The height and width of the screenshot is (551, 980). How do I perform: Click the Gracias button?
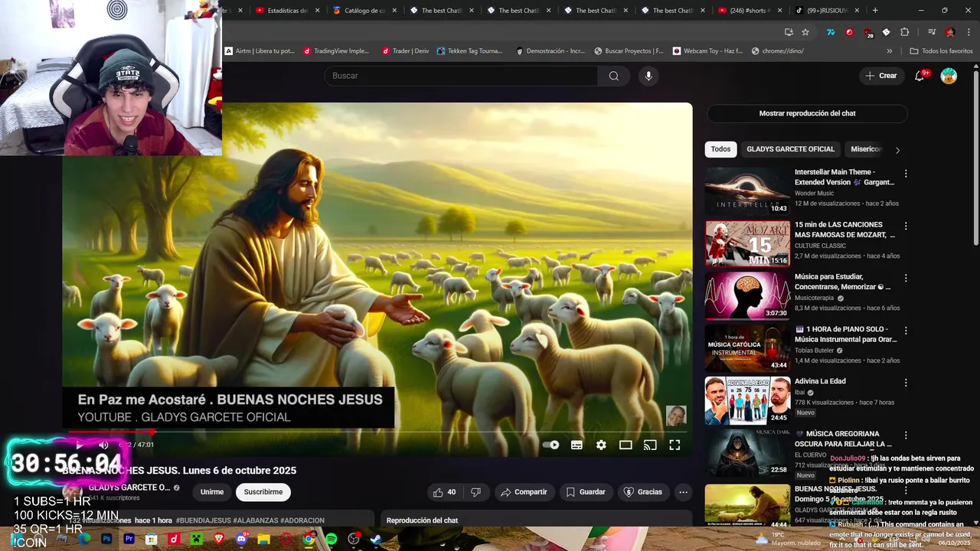[643, 492]
